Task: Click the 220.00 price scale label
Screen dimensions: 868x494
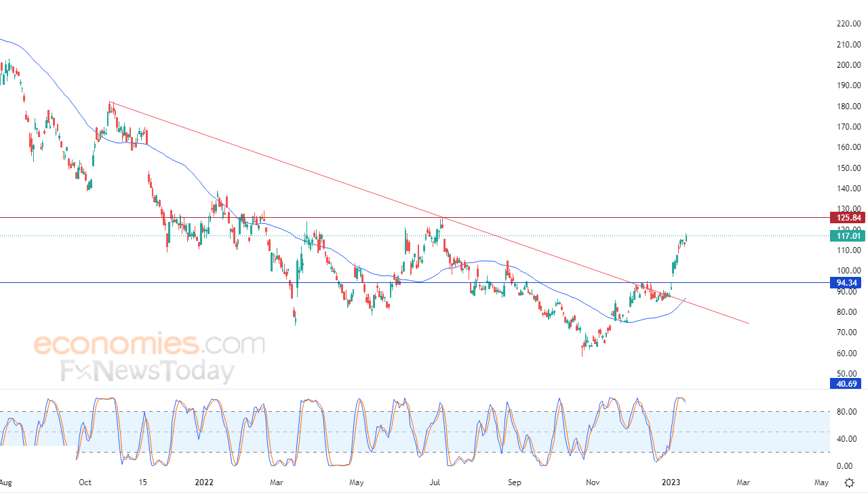Action: pyautogui.click(x=849, y=24)
